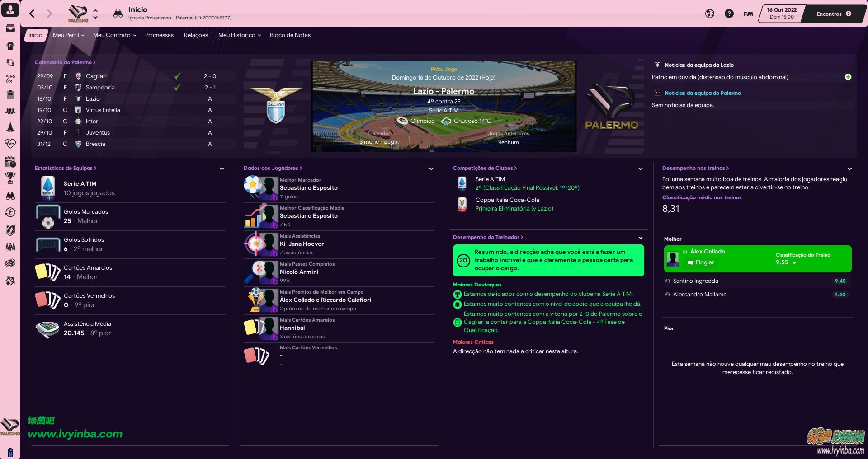This screenshot has height=459, width=868.
Task: Switch to the Promessas tab
Action: [159, 35]
